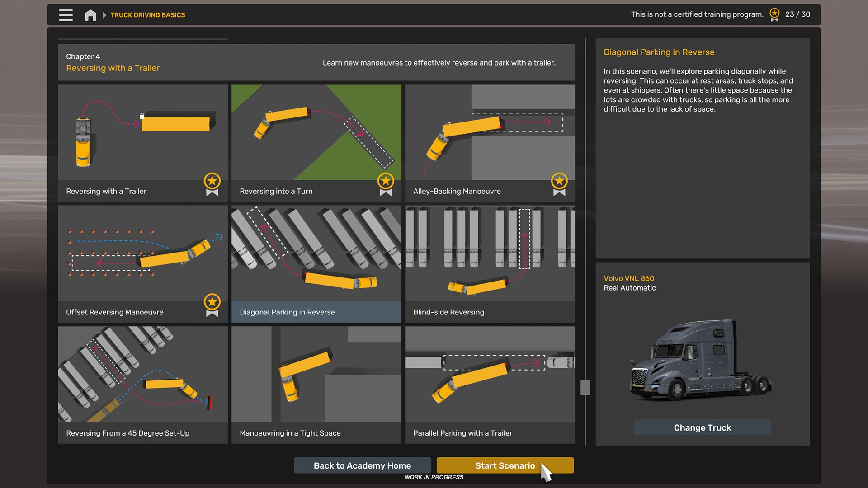This screenshot has width=868, height=488.
Task: Click the scenario list scrollbar handle
Action: click(585, 388)
